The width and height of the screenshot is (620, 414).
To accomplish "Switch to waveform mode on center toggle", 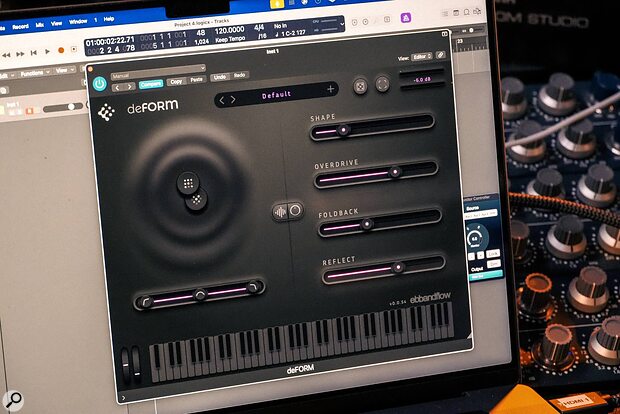I will coord(280,212).
